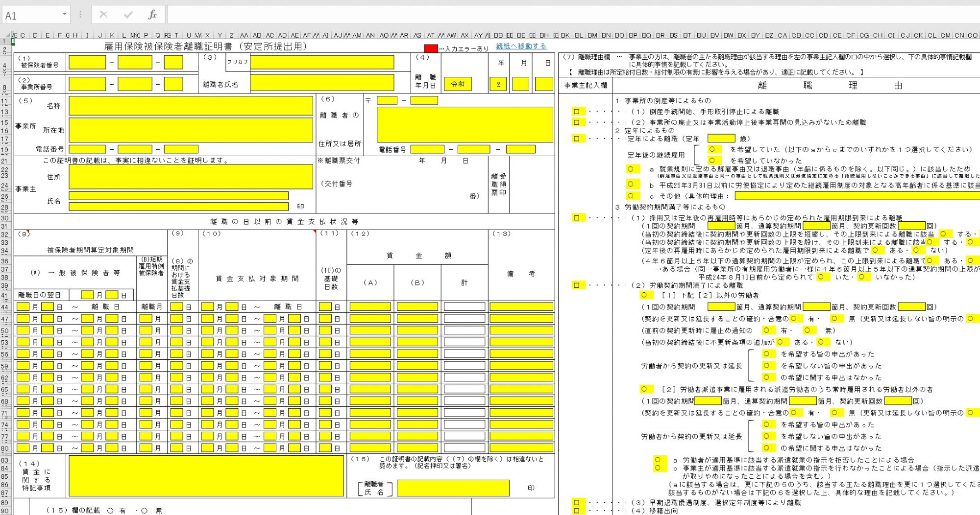Click the フリガナ yellow input cell

pos(322,62)
